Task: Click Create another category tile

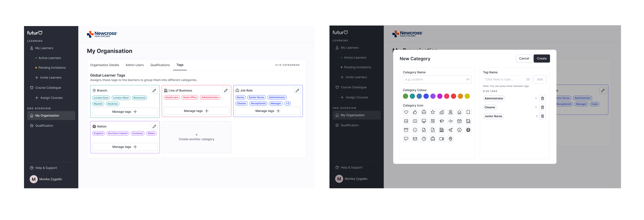Action: tap(196, 137)
